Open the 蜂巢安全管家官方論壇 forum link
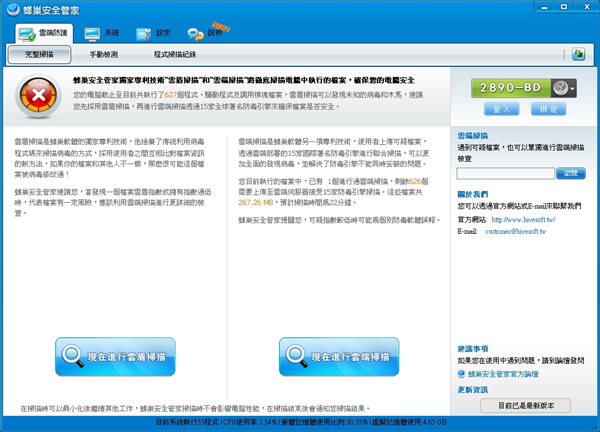Image resolution: width=600 pixels, height=432 pixels. coord(503,374)
